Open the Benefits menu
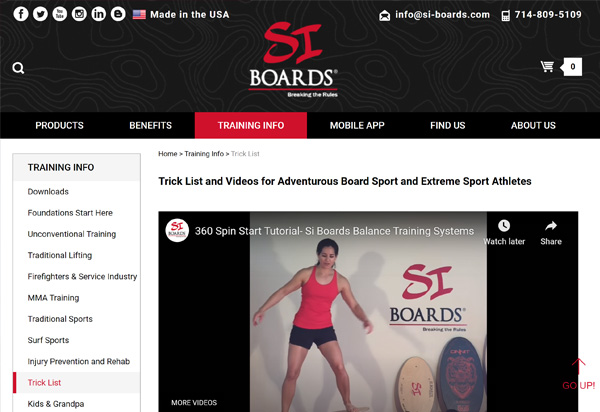The width and height of the screenshot is (600, 412). tap(150, 125)
